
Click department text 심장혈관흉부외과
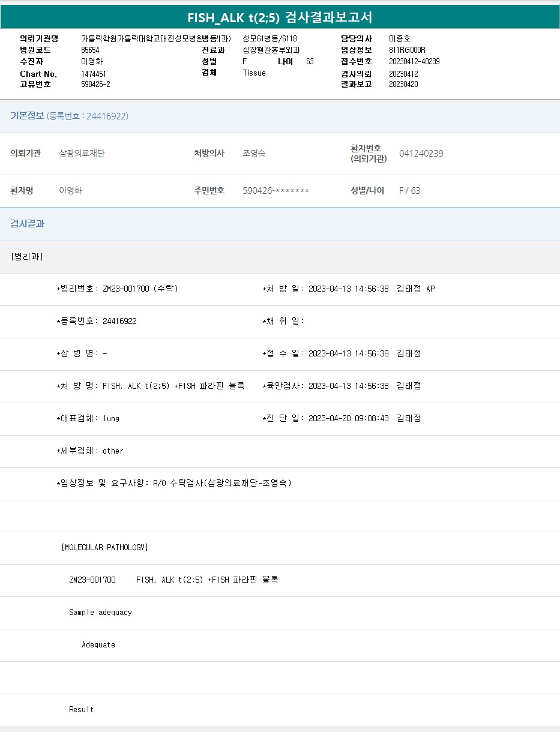click(271, 50)
